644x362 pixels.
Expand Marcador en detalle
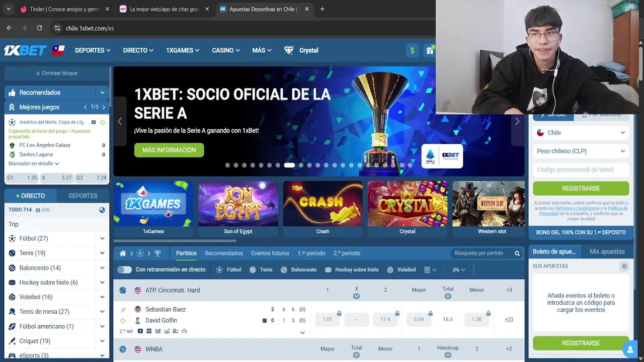click(x=34, y=163)
